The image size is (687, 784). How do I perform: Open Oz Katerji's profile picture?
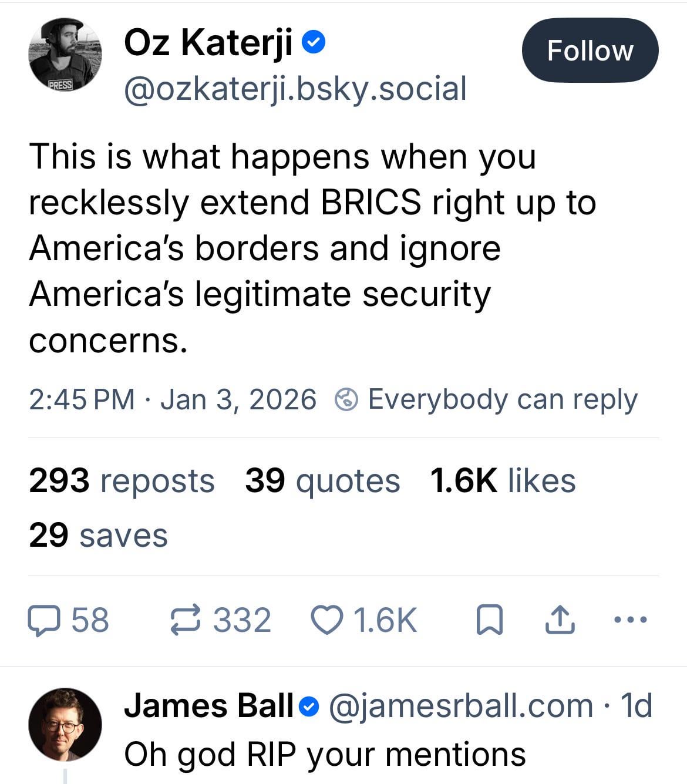click(x=65, y=55)
